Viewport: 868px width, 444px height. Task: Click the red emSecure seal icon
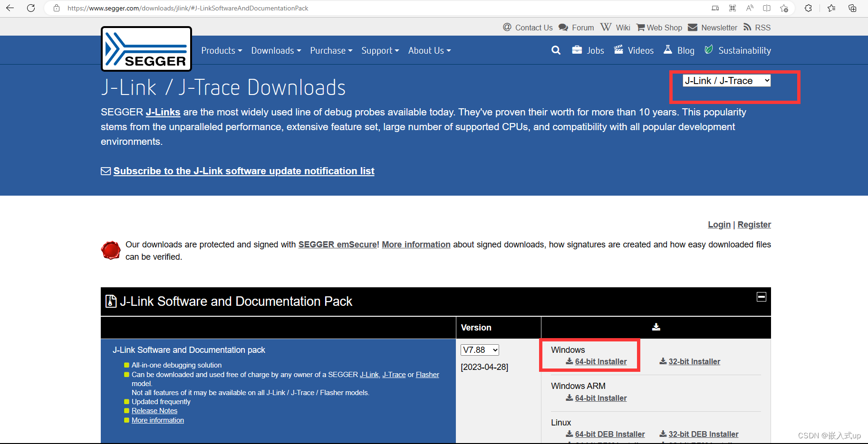click(111, 250)
